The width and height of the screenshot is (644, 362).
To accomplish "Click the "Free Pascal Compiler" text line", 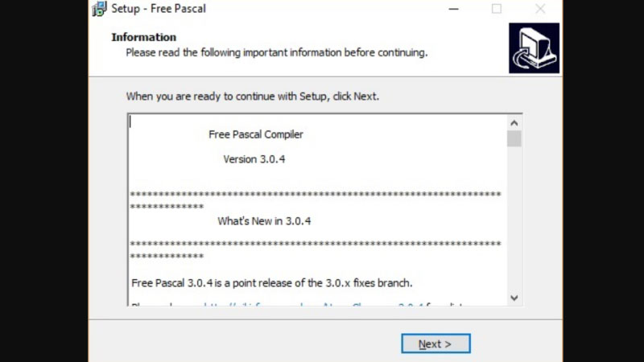I will tap(256, 134).
